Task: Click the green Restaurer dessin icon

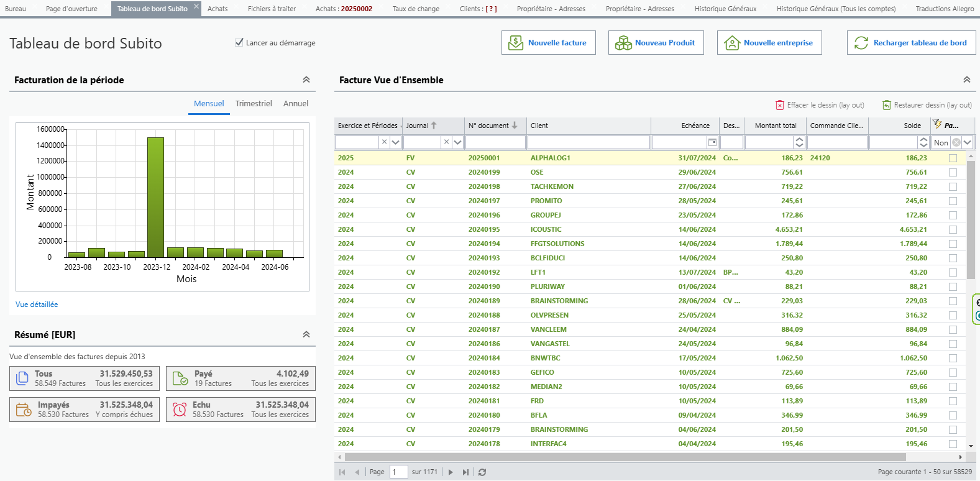Action: point(887,105)
